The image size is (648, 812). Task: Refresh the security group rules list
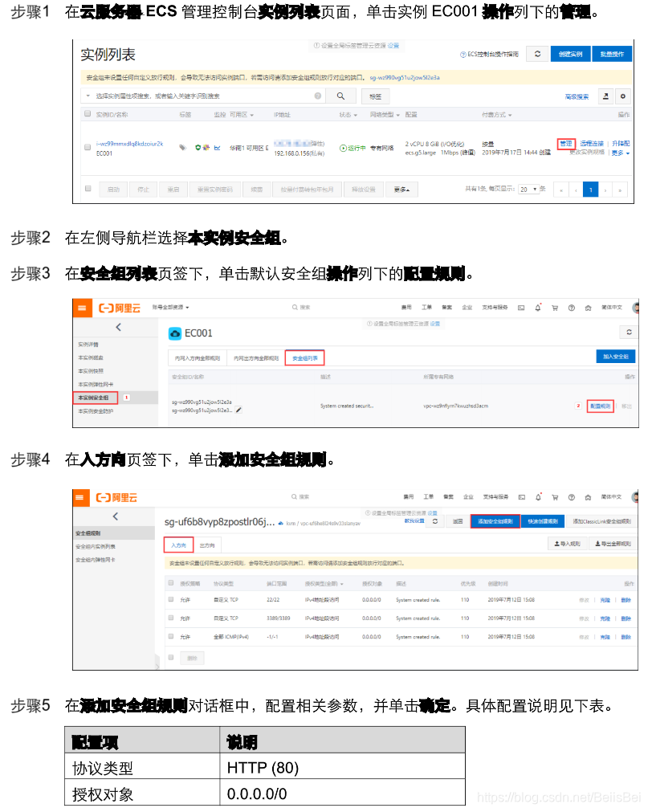(435, 521)
